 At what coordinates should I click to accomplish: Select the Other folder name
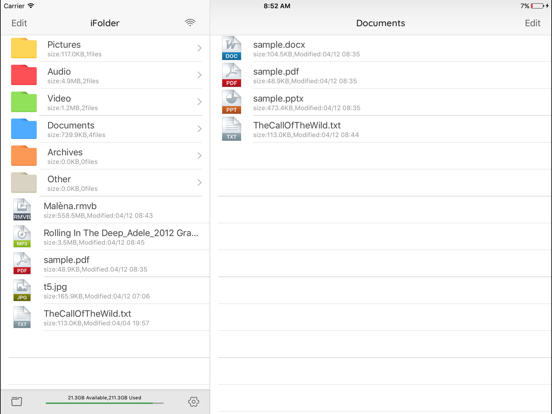(x=59, y=179)
